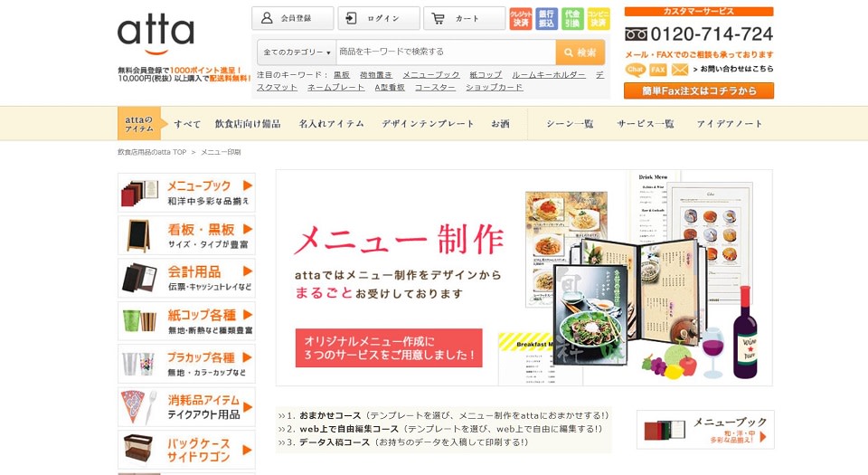Click the FAX contact icon
The image size is (868, 475).
tap(658, 69)
